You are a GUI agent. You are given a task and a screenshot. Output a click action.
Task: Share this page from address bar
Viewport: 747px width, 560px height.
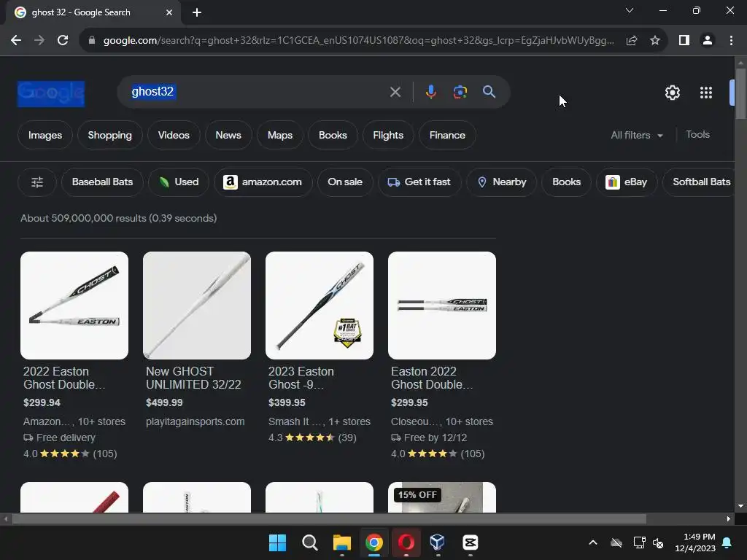[632, 41]
